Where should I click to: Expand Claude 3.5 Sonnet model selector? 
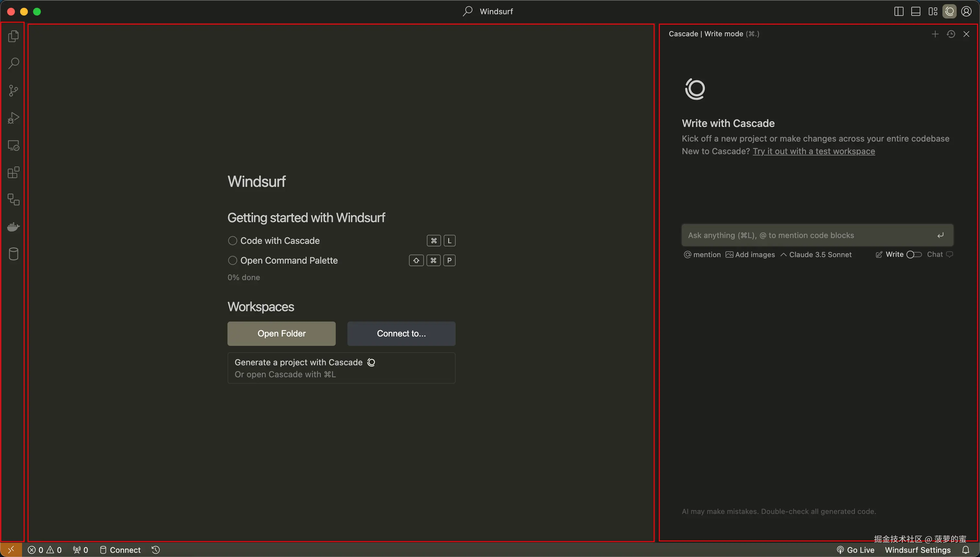point(816,255)
